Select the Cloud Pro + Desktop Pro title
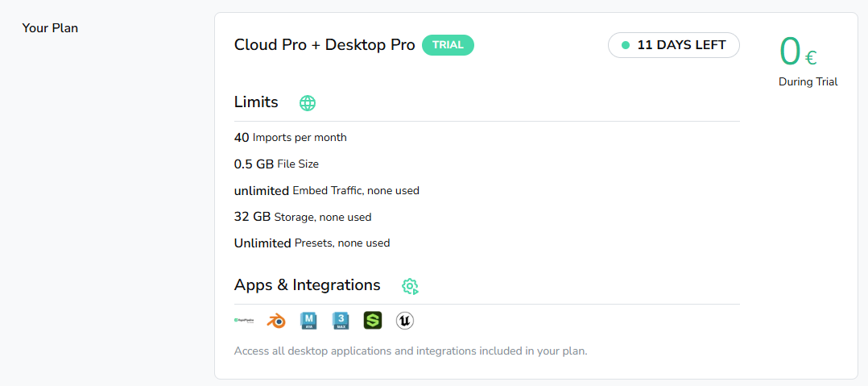This screenshot has height=386, width=868. pos(324,45)
